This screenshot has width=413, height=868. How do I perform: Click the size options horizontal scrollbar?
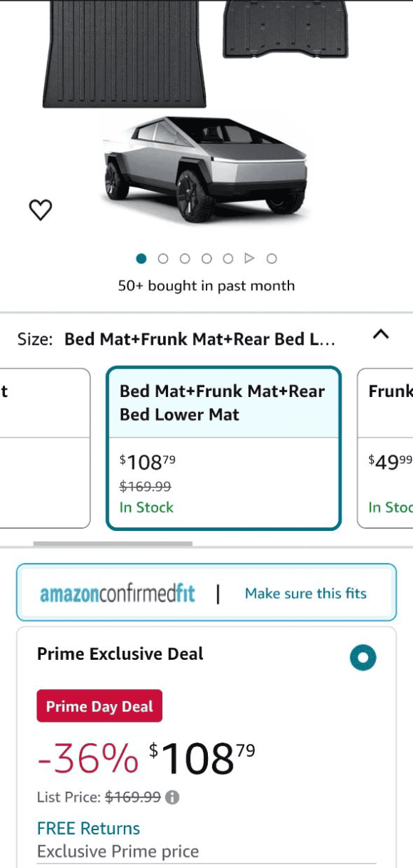113,544
